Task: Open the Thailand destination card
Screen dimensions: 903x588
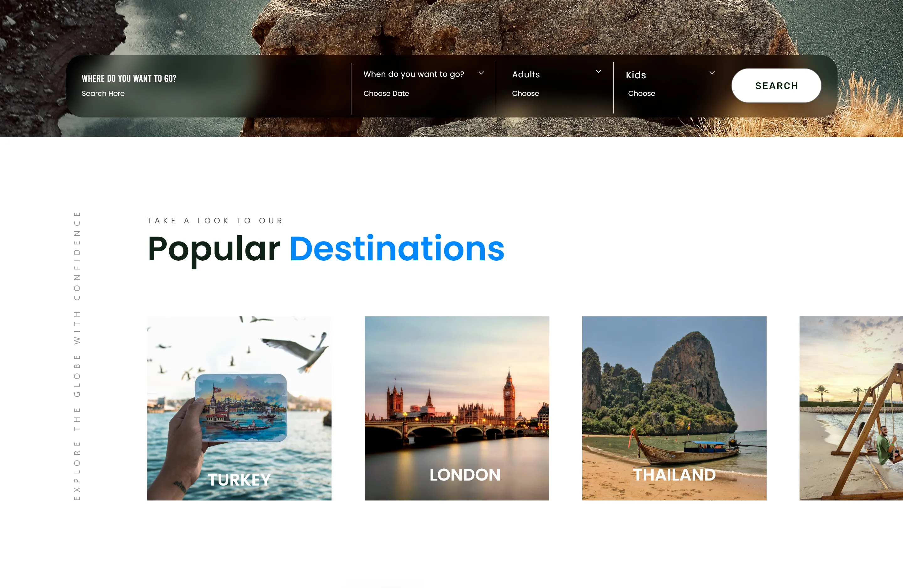Action: coord(674,408)
